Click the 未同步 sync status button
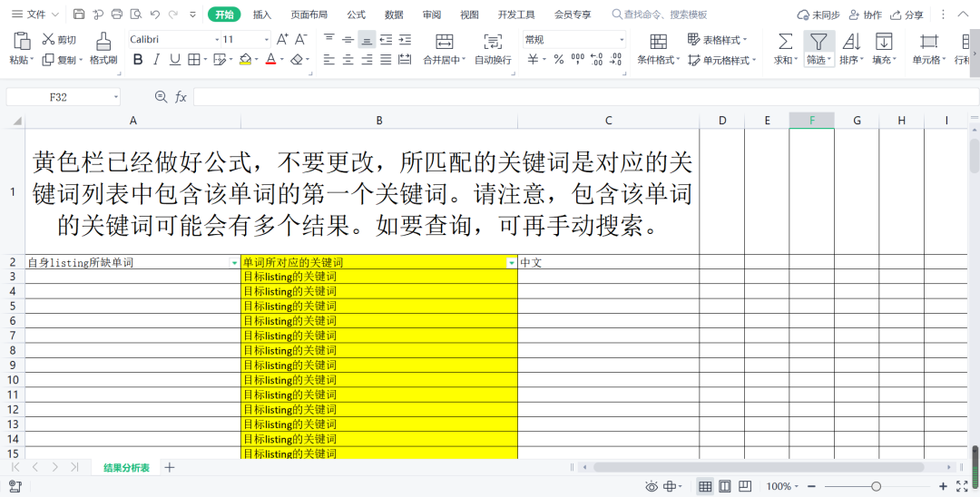 click(x=818, y=15)
